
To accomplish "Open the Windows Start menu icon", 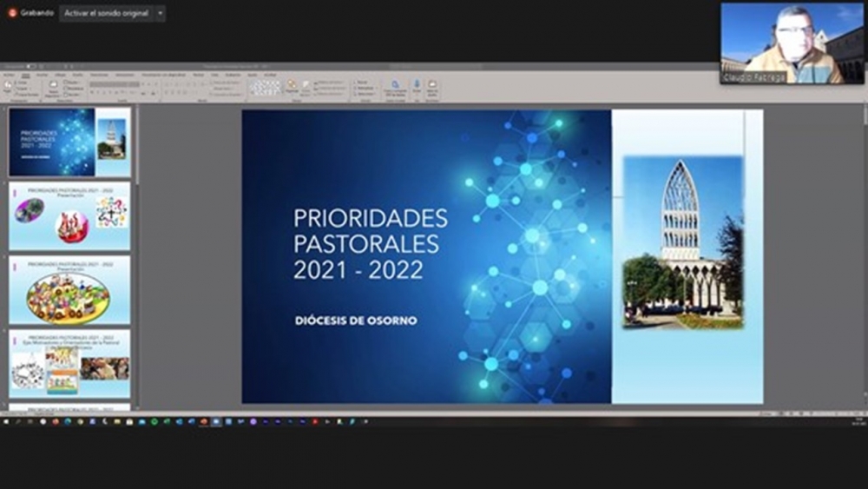I will tap(6, 421).
